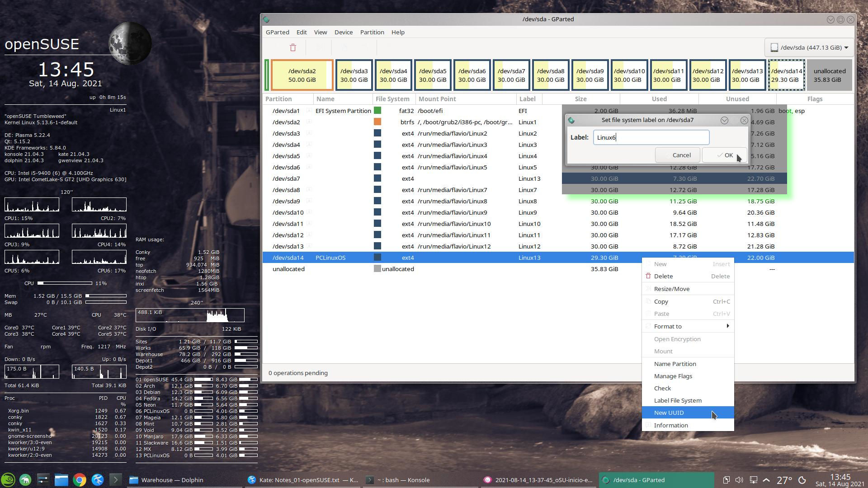Sort by the Partition column header
868x488 pixels.
[288, 99]
